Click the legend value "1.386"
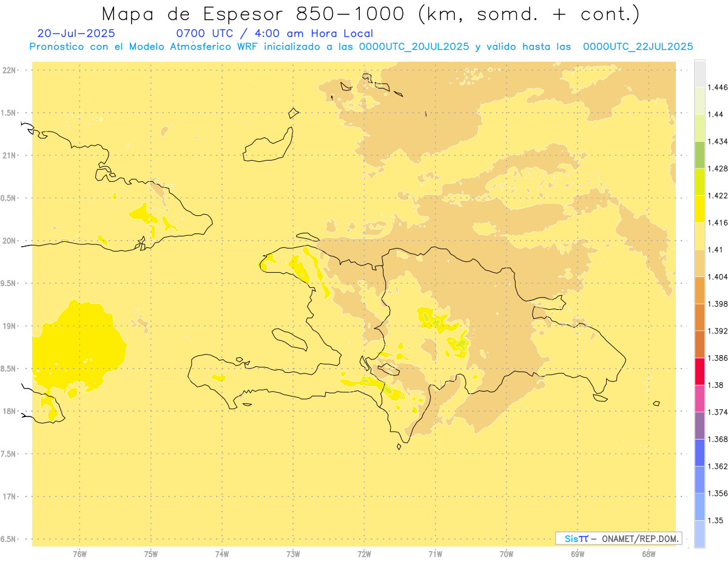The height and width of the screenshot is (562, 728). point(719,358)
